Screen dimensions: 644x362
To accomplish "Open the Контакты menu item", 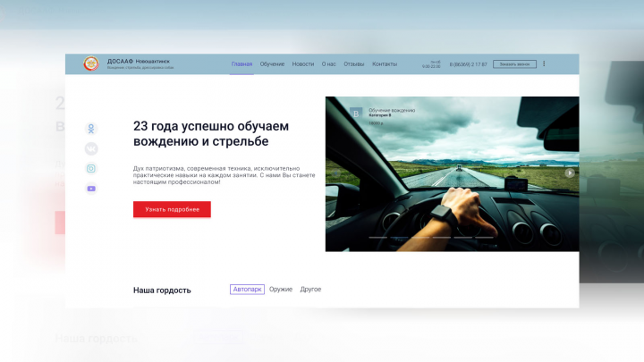I will [x=385, y=64].
